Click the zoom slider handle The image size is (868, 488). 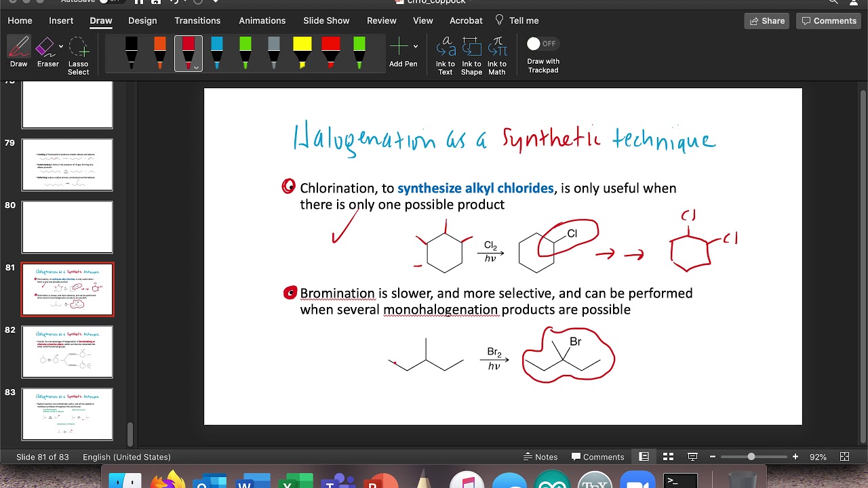[x=751, y=457]
